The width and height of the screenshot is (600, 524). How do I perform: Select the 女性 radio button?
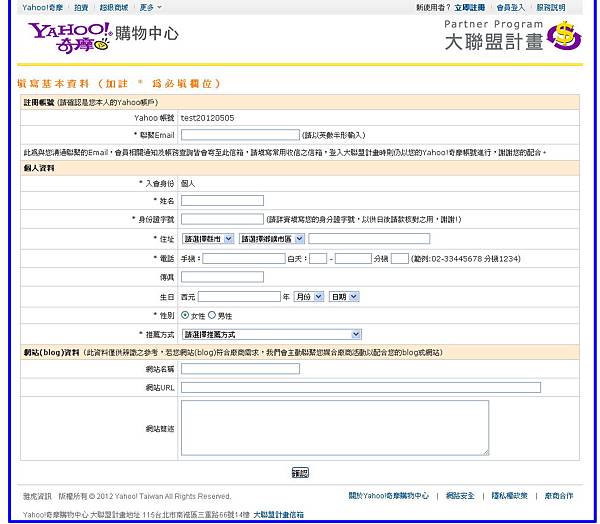(x=185, y=315)
